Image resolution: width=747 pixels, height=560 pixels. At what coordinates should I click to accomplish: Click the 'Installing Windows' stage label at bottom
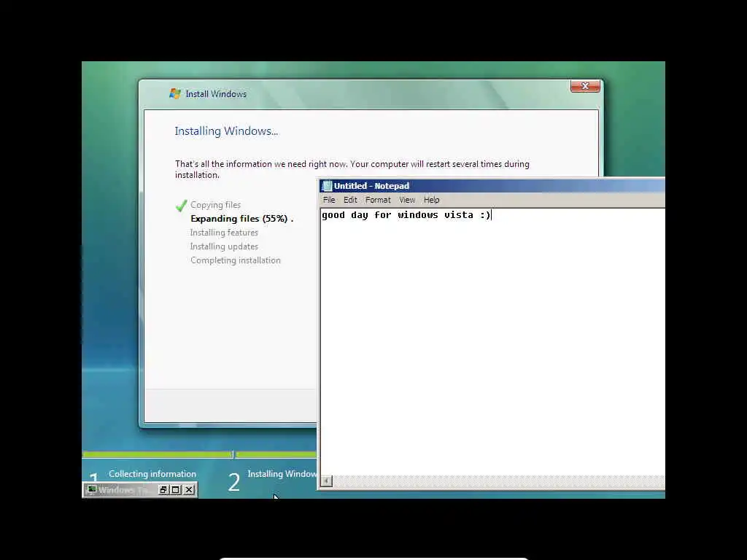click(x=282, y=474)
